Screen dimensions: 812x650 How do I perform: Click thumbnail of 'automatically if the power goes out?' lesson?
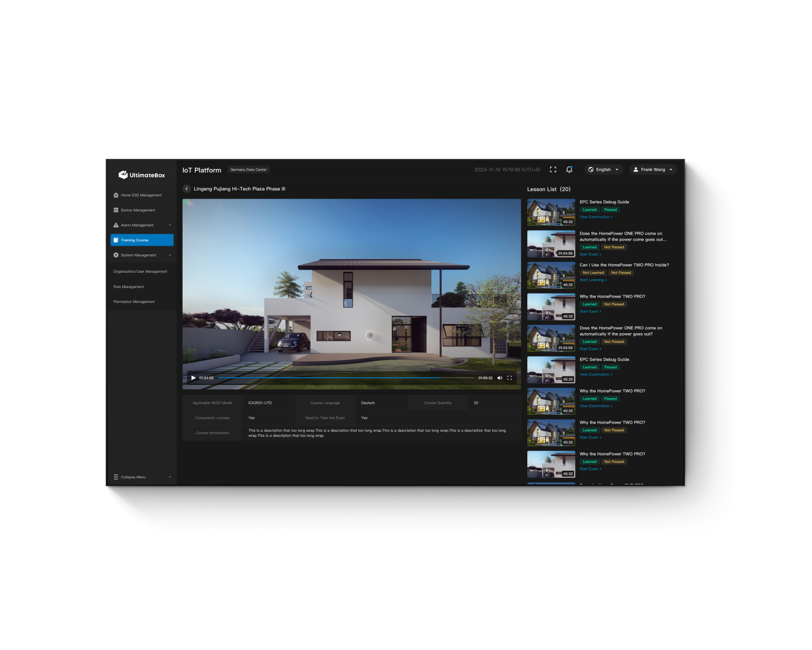pos(551,338)
